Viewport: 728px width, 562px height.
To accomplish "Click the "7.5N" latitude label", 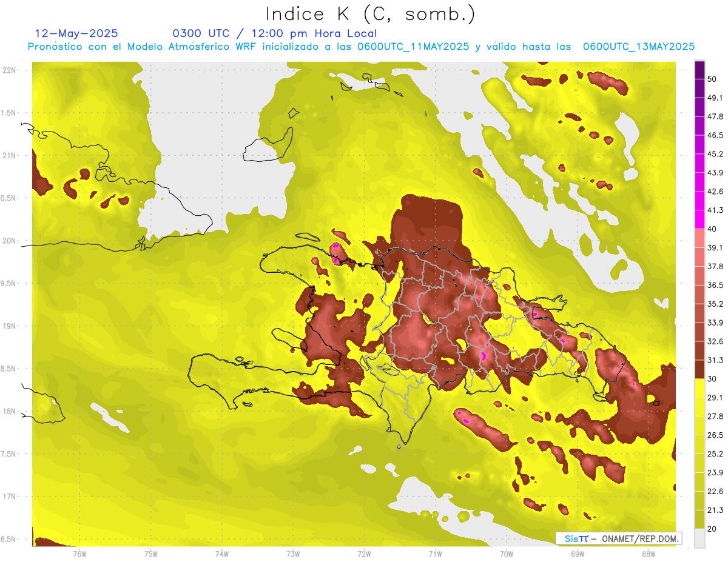I will tap(8, 453).
